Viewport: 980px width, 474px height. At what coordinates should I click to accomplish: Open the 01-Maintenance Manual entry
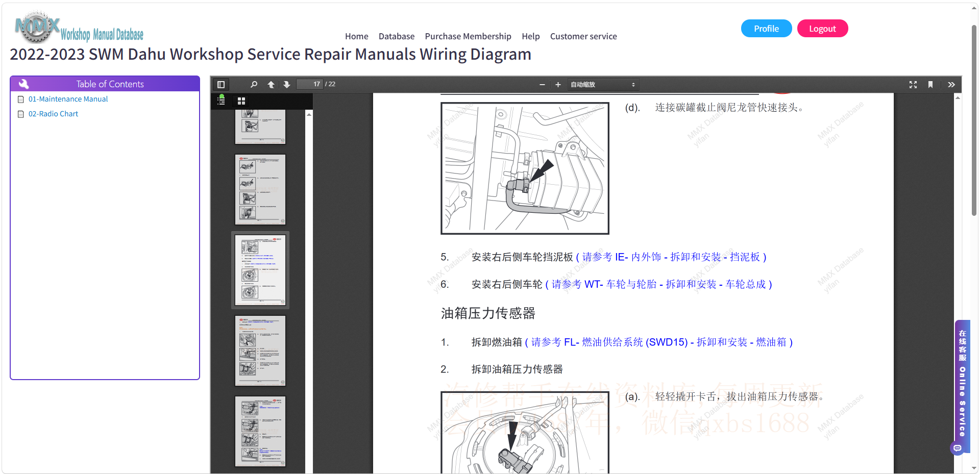(68, 99)
